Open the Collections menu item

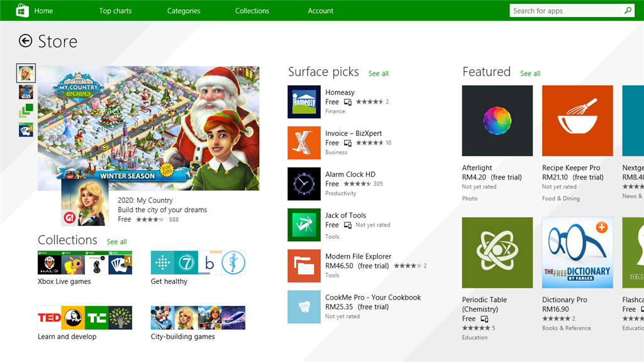(x=252, y=11)
